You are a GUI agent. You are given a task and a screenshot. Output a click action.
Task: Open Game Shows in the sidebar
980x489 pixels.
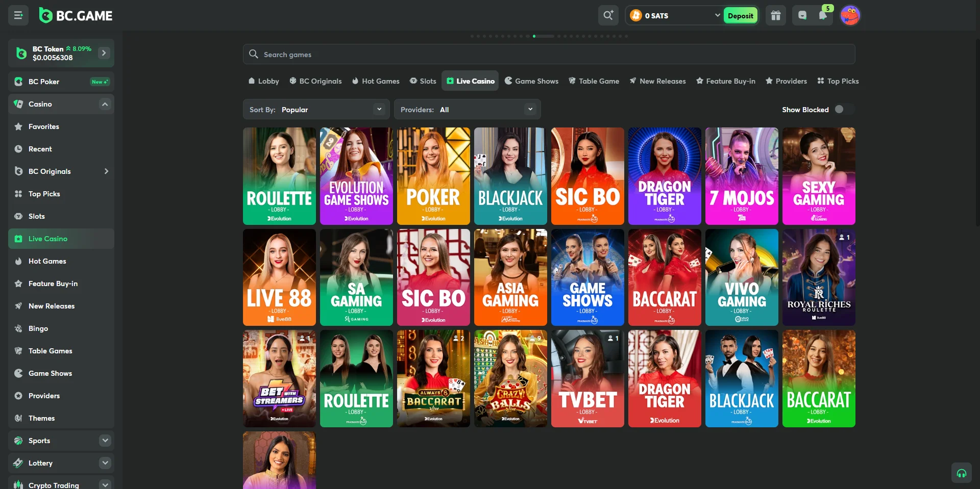pyautogui.click(x=61, y=373)
